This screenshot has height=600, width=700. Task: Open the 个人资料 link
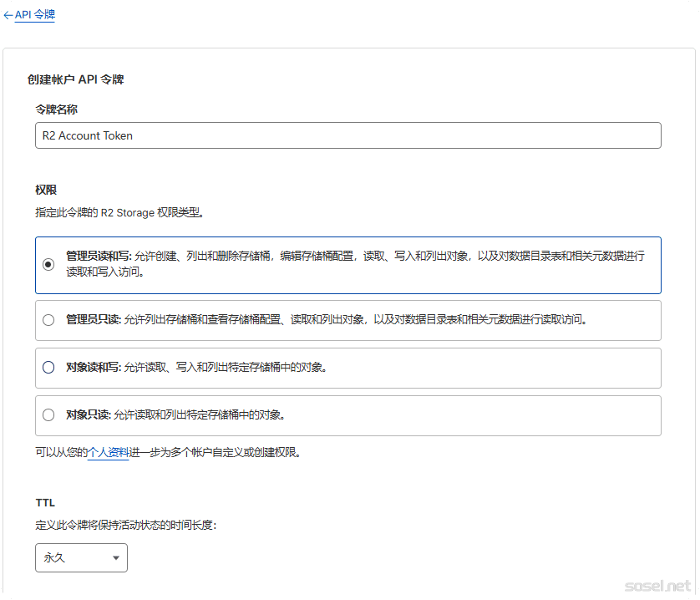[109, 453]
